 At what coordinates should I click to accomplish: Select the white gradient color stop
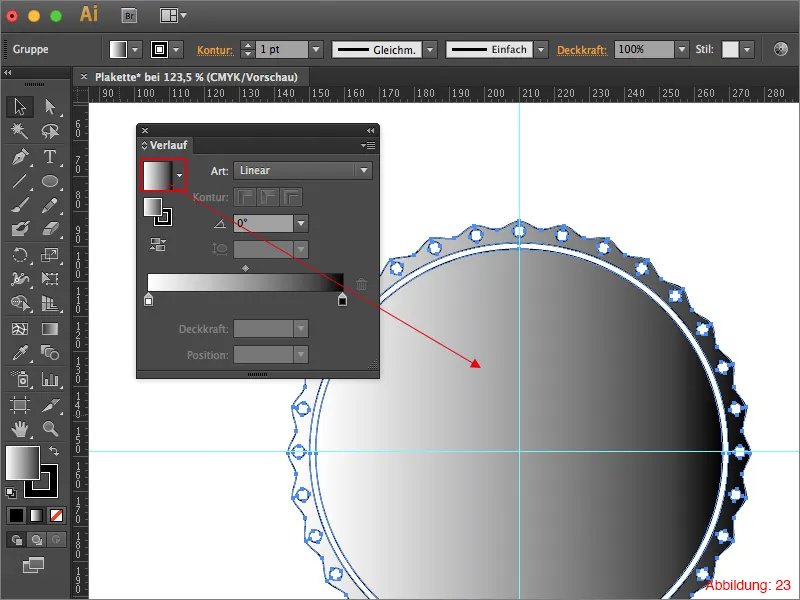[148, 299]
